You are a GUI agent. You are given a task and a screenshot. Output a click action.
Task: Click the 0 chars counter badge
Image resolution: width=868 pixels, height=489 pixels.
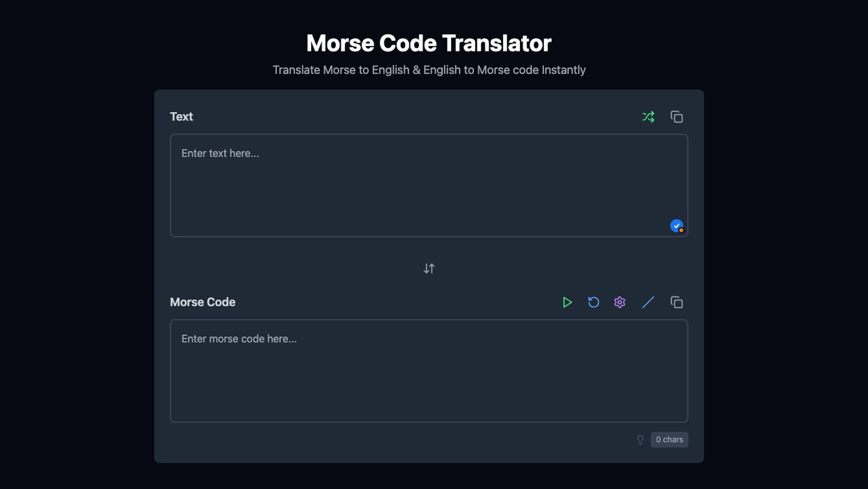pyautogui.click(x=669, y=440)
